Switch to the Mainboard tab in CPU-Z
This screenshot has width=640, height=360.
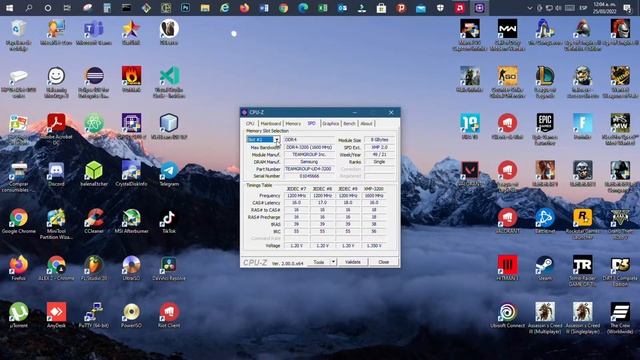click(271, 123)
